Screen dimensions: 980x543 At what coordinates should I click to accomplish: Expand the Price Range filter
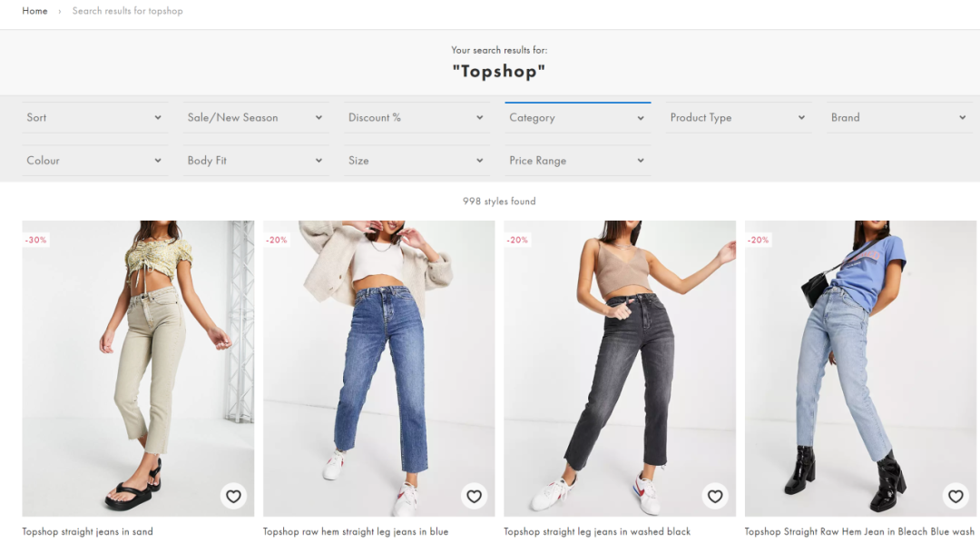[x=577, y=161]
